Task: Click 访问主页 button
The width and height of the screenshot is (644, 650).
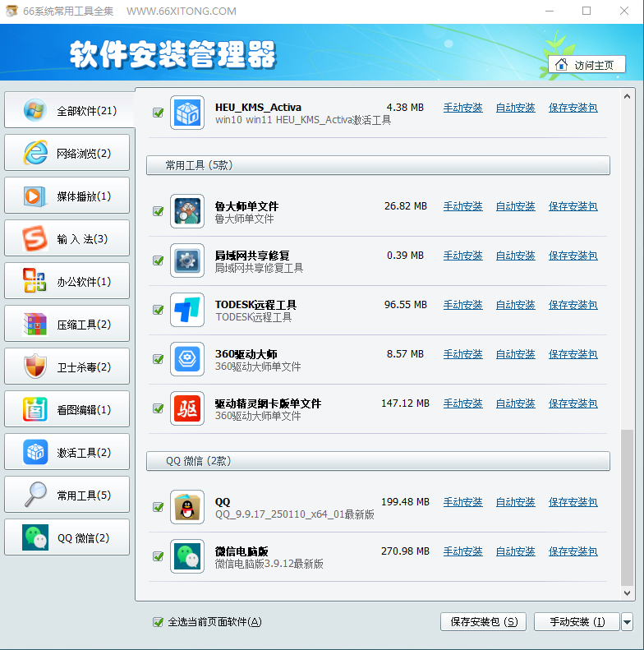Action: pos(586,65)
